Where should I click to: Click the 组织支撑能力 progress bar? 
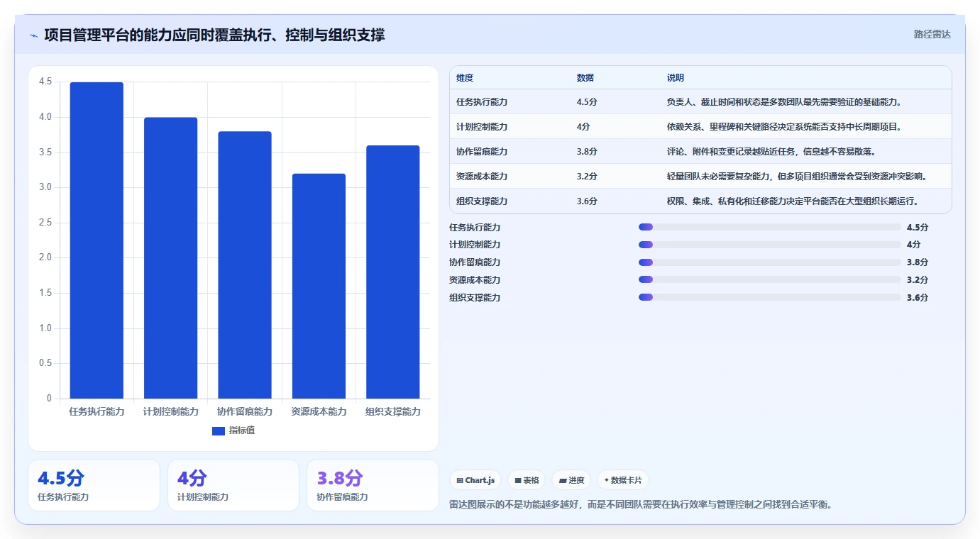click(x=769, y=297)
